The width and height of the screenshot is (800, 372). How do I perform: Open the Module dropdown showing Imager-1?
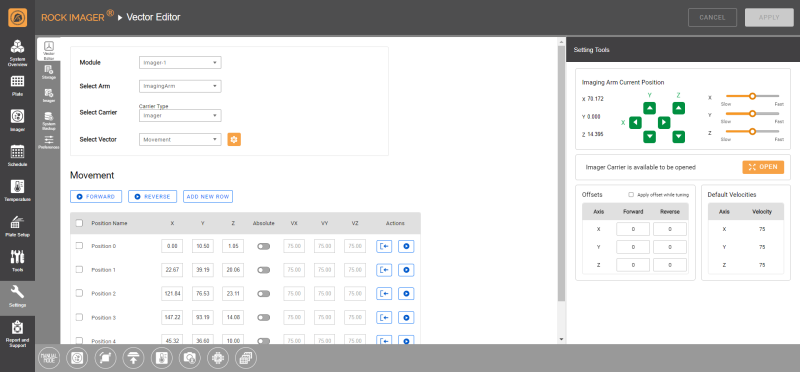tap(180, 62)
